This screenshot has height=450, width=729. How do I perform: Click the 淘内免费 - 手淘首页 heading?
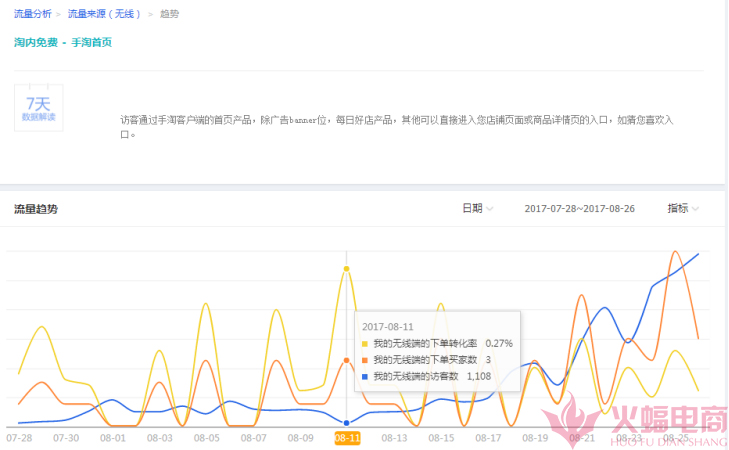pos(62,43)
